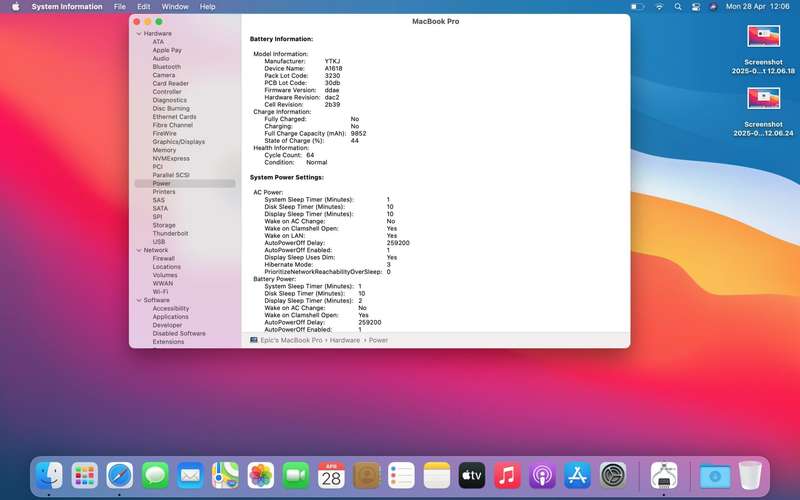Click Full Charge Capacity value 9852
The height and width of the screenshot is (500, 800).
(x=358, y=134)
